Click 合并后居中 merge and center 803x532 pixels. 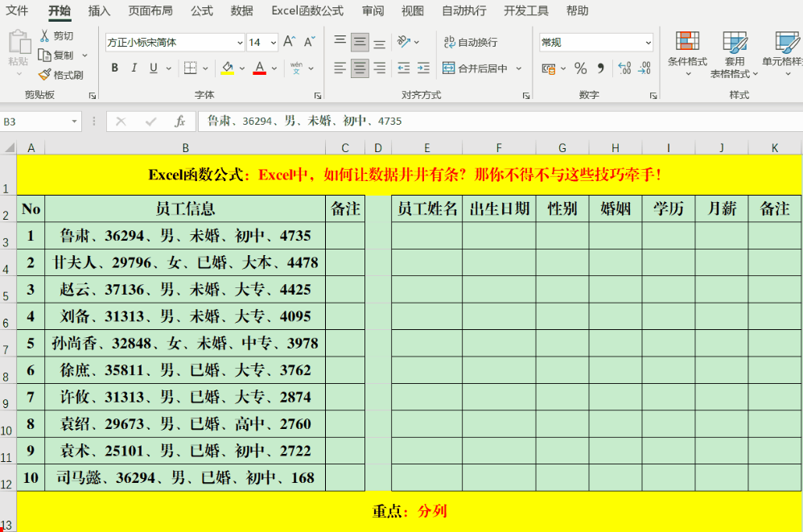[475, 68]
